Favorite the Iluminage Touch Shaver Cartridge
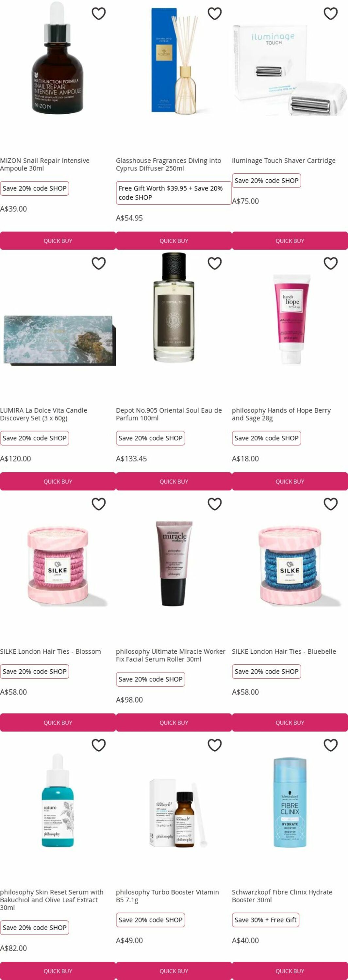The height and width of the screenshot is (980, 348). 330,14
